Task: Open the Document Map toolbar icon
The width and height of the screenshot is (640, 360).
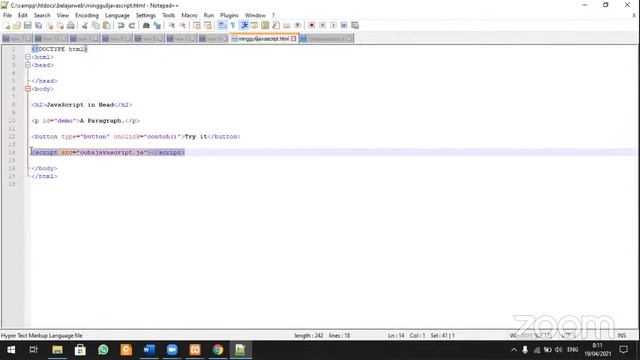Action: click(x=265, y=25)
